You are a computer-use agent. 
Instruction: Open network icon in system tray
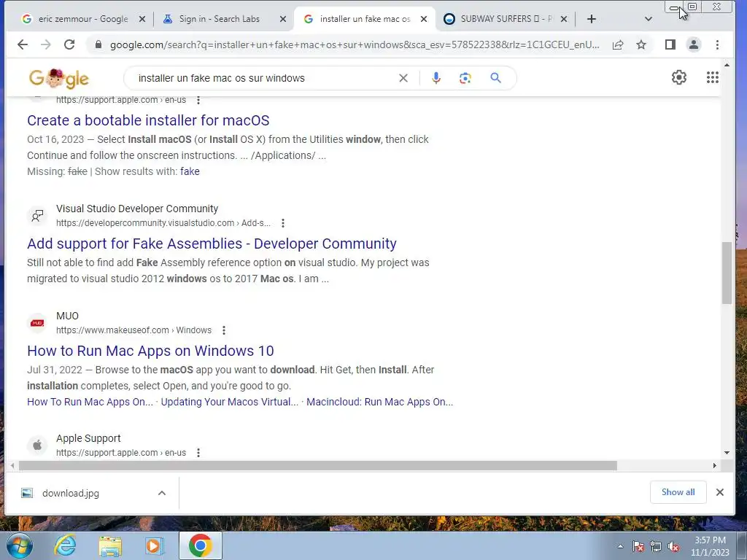click(x=656, y=547)
